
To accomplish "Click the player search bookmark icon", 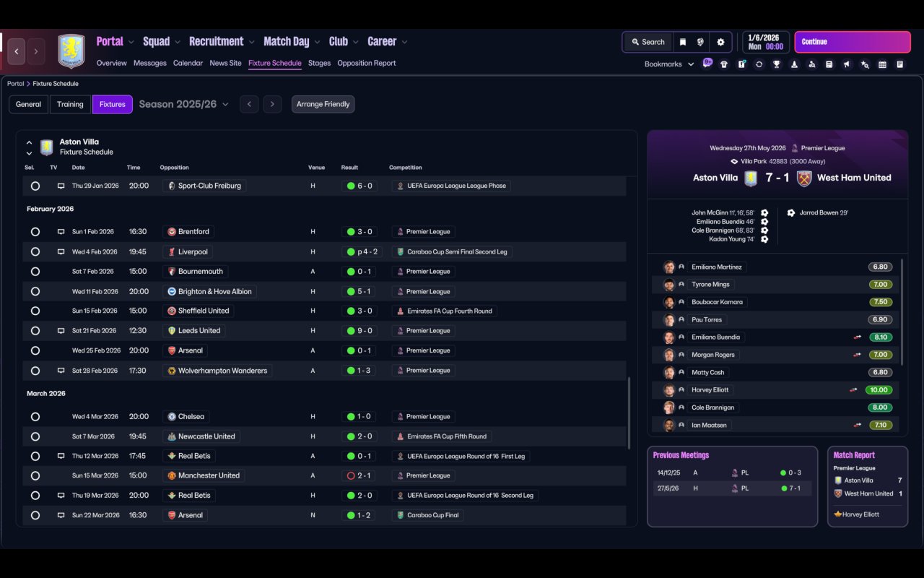I will click(x=812, y=64).
